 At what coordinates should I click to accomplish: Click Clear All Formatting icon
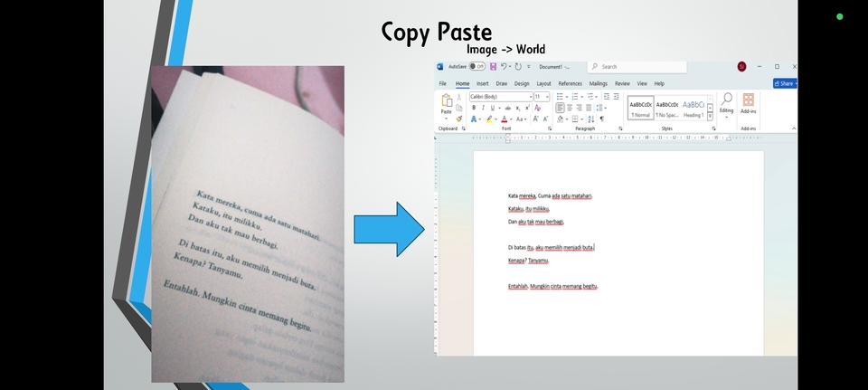537,108
